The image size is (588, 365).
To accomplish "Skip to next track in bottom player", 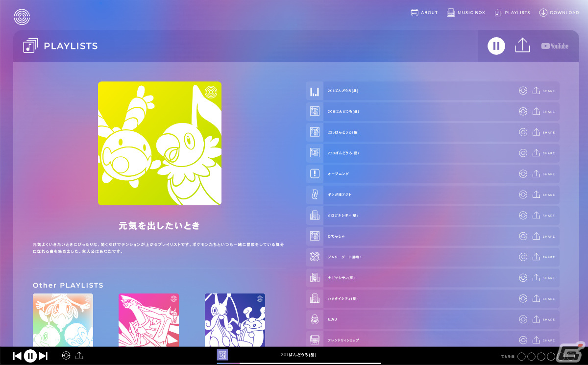I will tap(43, 356).
